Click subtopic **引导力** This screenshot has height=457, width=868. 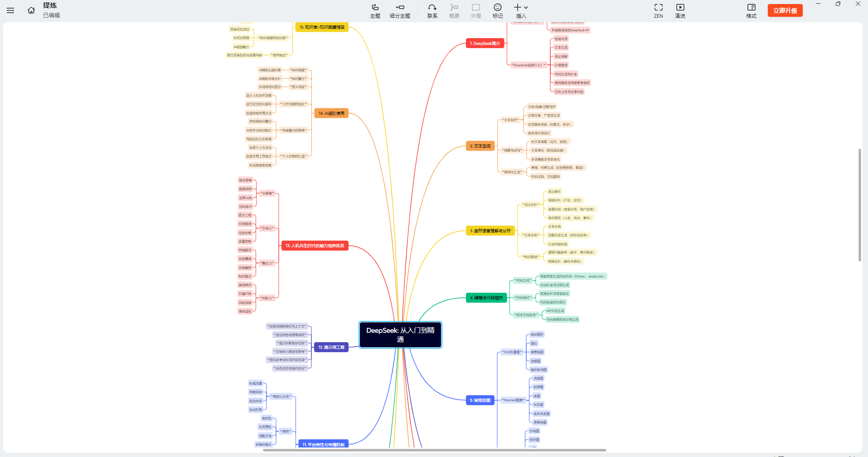[267, 228]
